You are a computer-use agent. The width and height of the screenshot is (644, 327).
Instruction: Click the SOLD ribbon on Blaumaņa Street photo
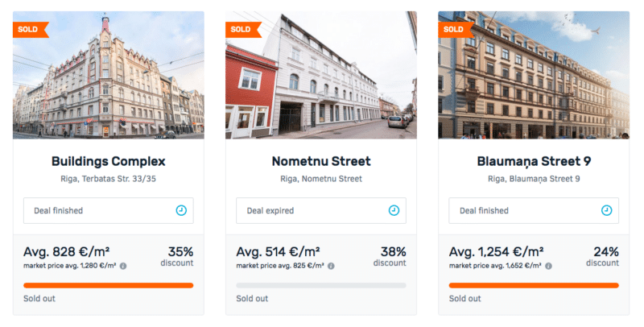click(456, 30)
